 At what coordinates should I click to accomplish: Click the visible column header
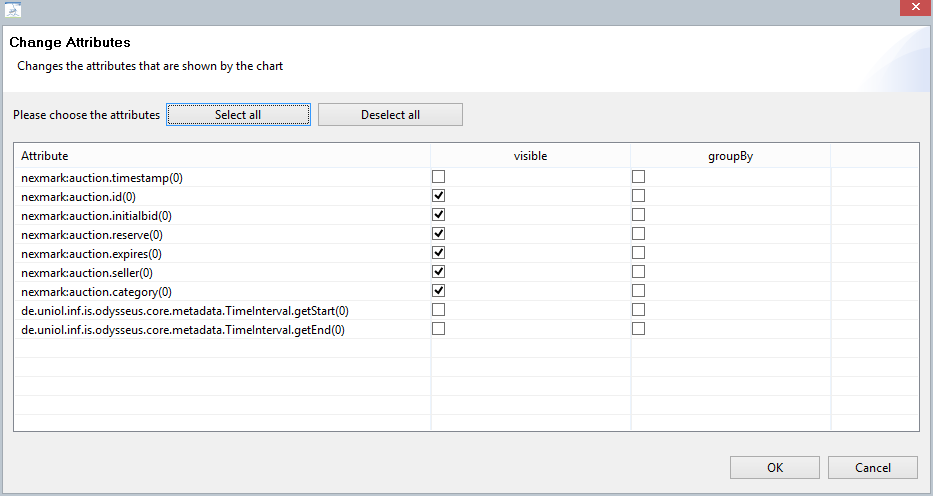click(x=530, y=156)
